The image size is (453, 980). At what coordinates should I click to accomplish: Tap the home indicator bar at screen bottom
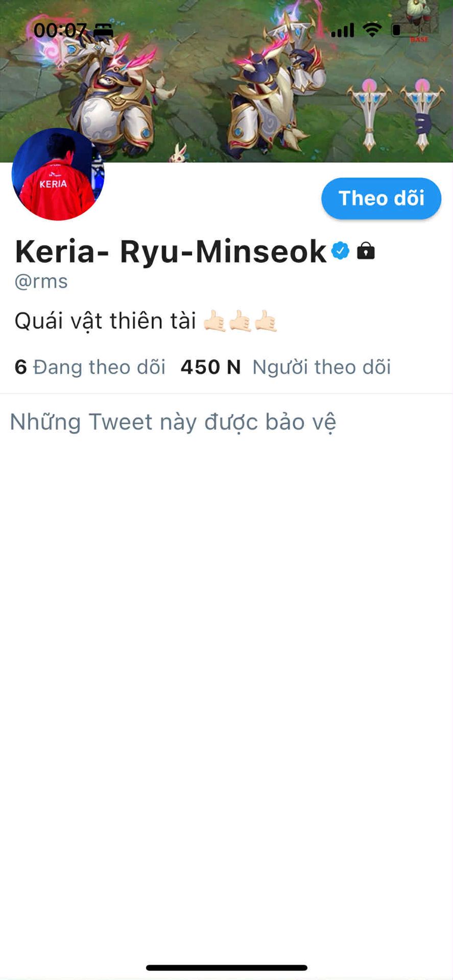pyautogui.click(x=227, y=968)
